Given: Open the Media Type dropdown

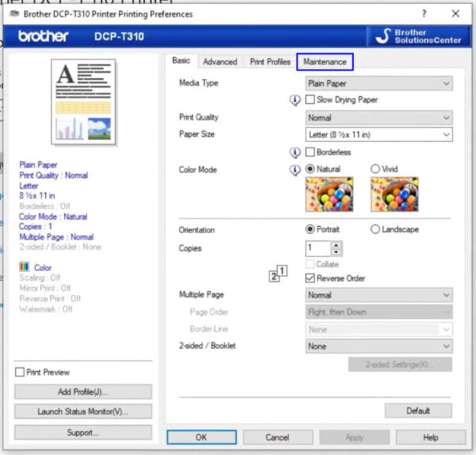Looking at the screenshot, I should click(x=379, y=83).
